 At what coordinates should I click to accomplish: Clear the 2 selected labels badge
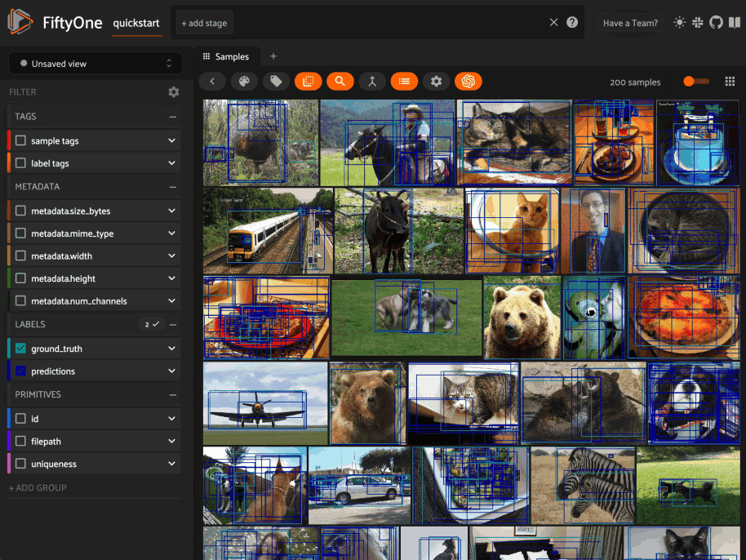[152, 324]
